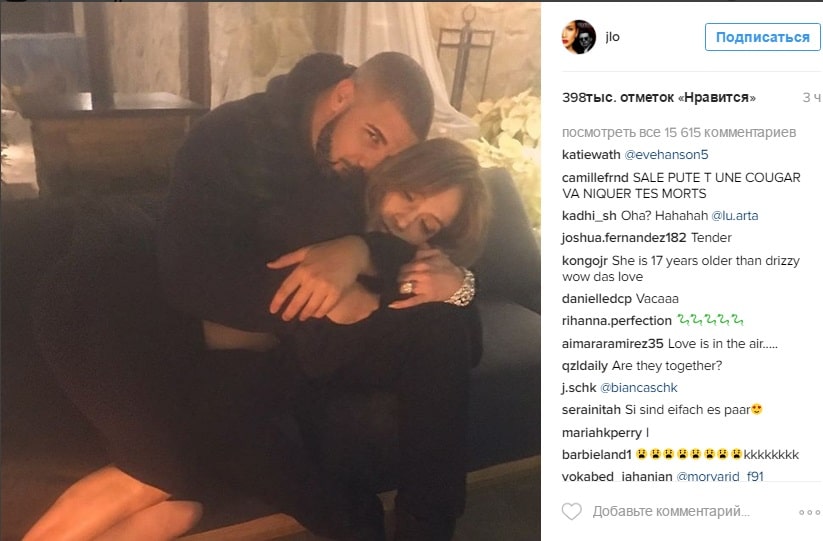Screen dimensions: 823x541
Task: Open camillefrnd commenter profile
Action: pos(595,177)
